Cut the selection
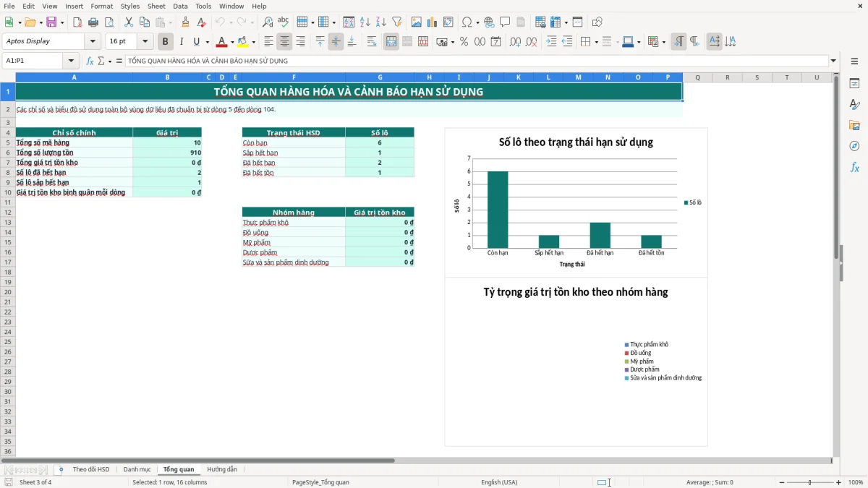 point(129,22)
